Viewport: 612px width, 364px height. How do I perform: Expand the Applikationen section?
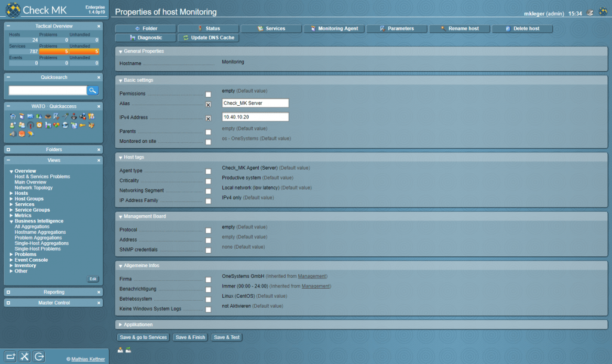121,325
